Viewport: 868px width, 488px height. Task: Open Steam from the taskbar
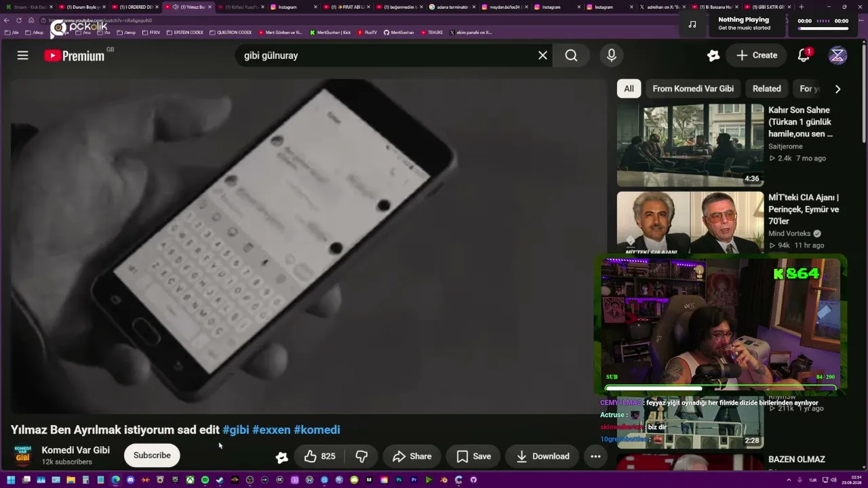tap(220, 480)
